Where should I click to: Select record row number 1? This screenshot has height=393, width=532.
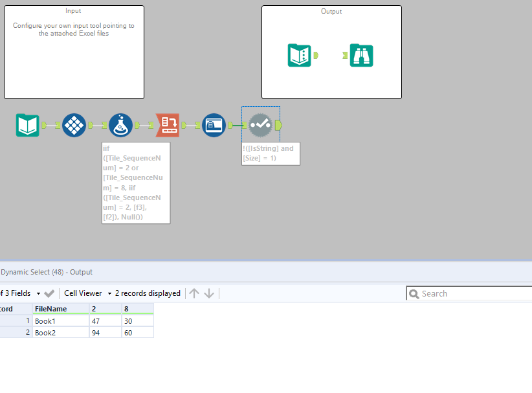click(16, 320)
